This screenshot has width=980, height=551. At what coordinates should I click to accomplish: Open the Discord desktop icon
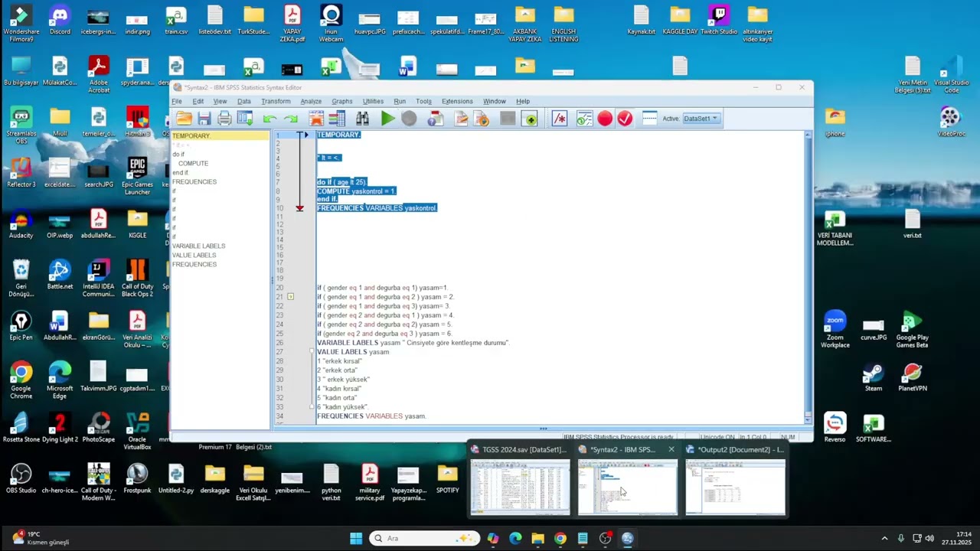tap(60, 21)
